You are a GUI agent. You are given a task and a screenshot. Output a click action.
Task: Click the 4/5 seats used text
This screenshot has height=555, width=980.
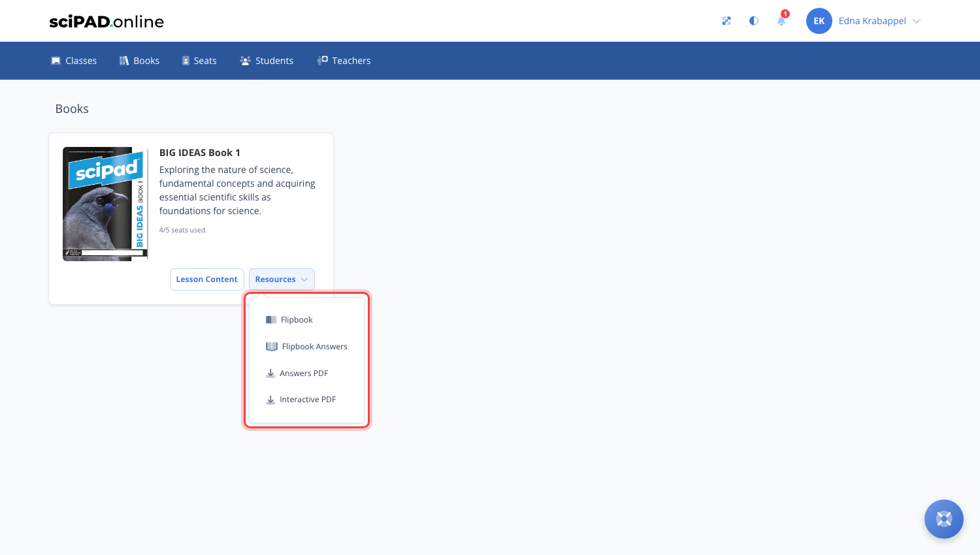183,230
